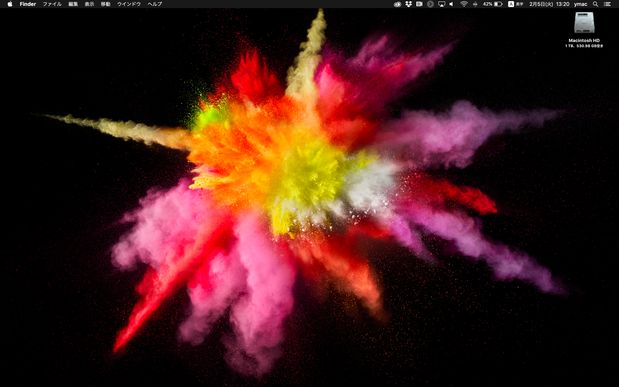
Task: Open the Wi-Fi status menu
Action: (464, 4)
